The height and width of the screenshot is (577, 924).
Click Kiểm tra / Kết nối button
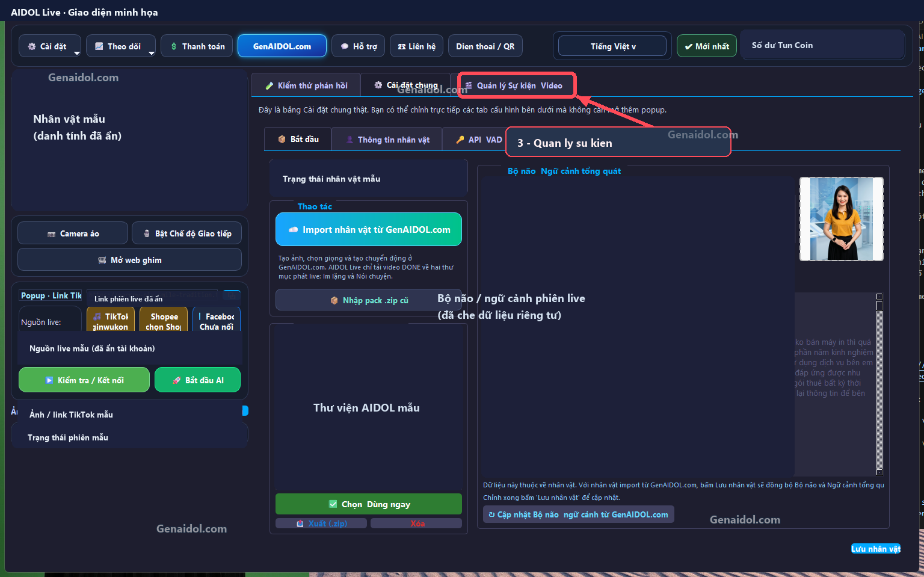(x=84, y=380)
